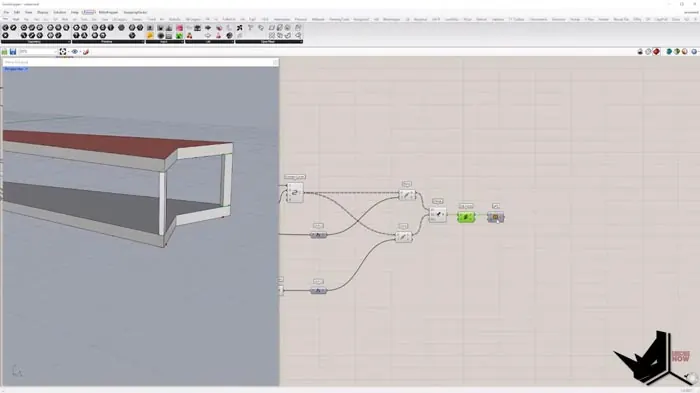Select the gray component with orange icon
The width and height of the screenshot is (700, 393).
[x=496, y=217]
